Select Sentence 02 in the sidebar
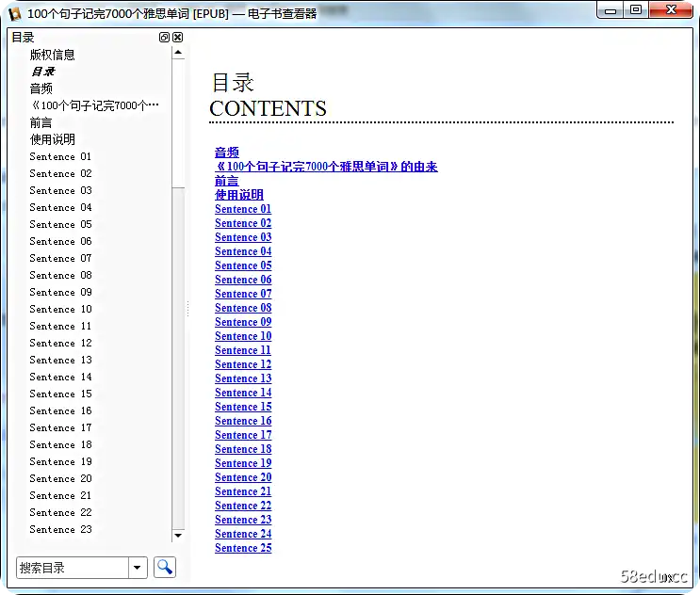700x595 pixels. coord(60,173)
